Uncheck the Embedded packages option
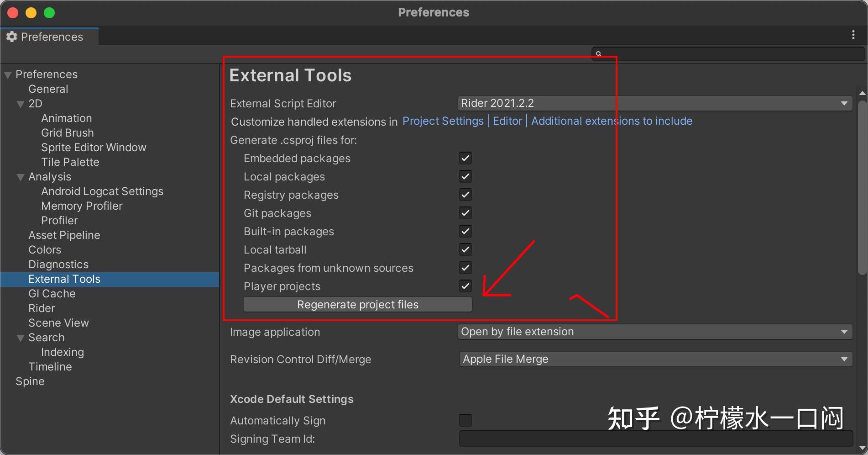This screenshot has height=455, width=868. [465, 158]
